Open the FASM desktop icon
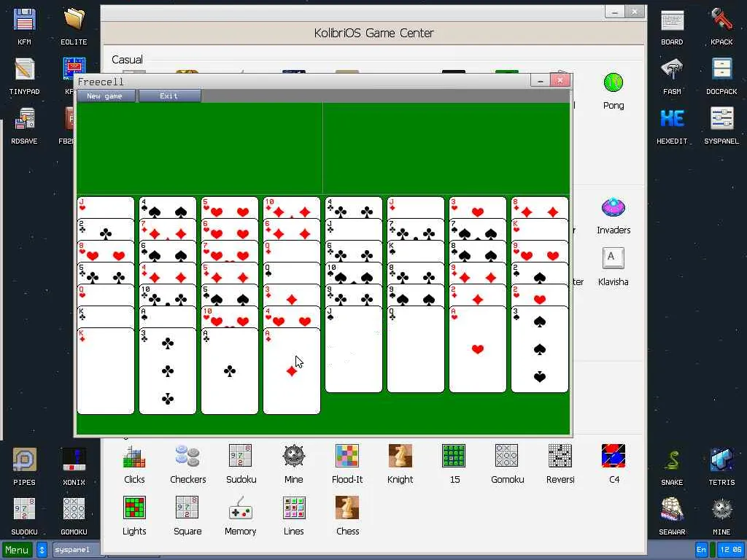 tap(672, 76)
